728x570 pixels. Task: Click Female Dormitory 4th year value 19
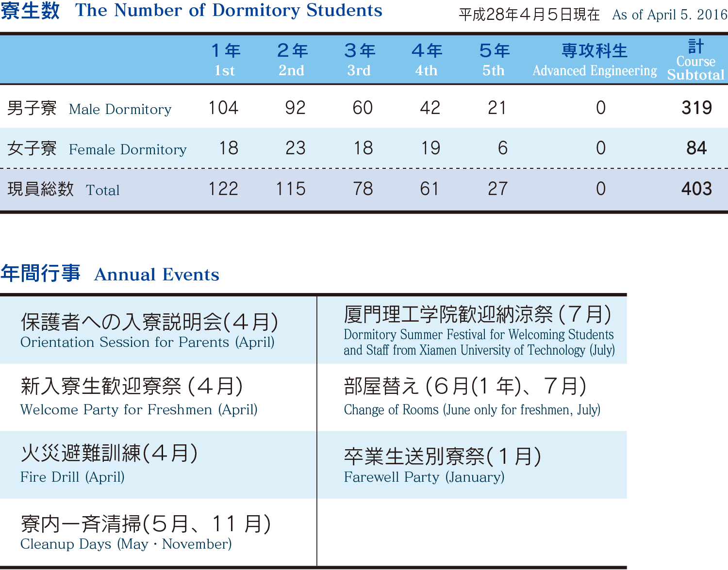[x=430, y=148]
